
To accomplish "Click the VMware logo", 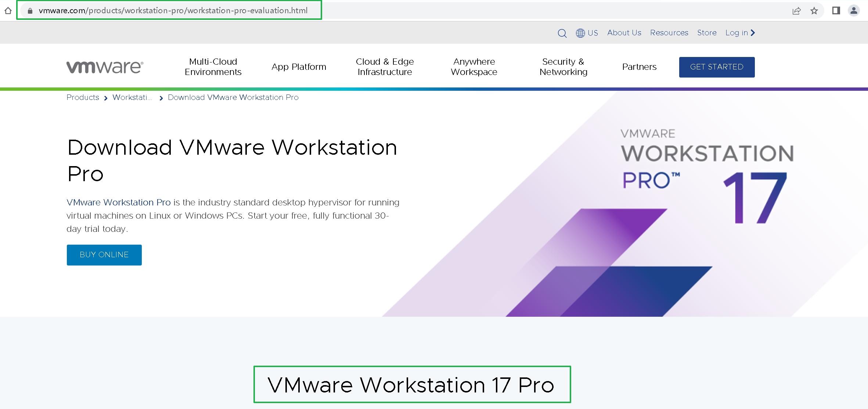I will [x=105, y=67].
